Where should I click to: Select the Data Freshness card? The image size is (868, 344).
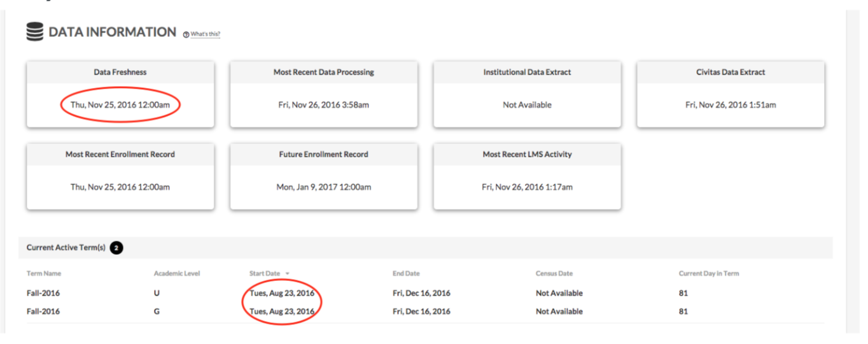120,94
